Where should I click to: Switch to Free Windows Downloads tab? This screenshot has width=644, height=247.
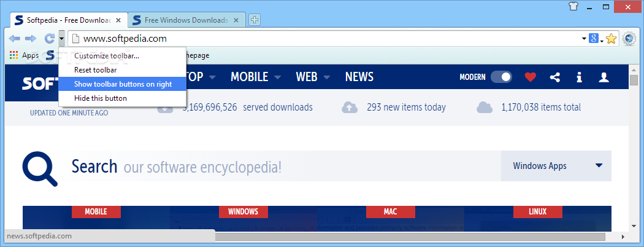[x=187, y=20]
